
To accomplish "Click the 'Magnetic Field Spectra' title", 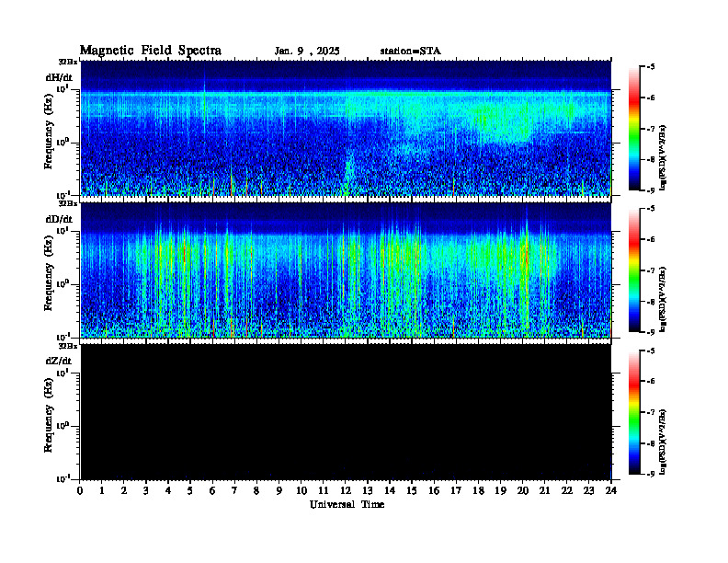I will pyautogui.click(x=151, y=51).
